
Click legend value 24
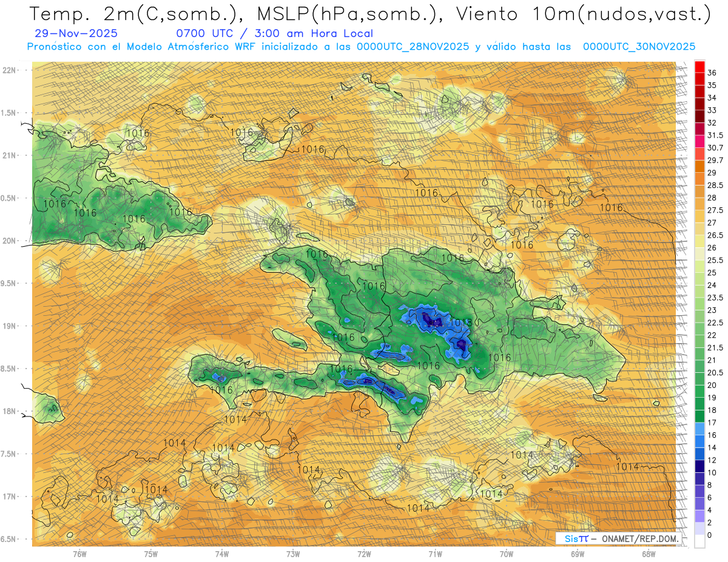[712, 286]
